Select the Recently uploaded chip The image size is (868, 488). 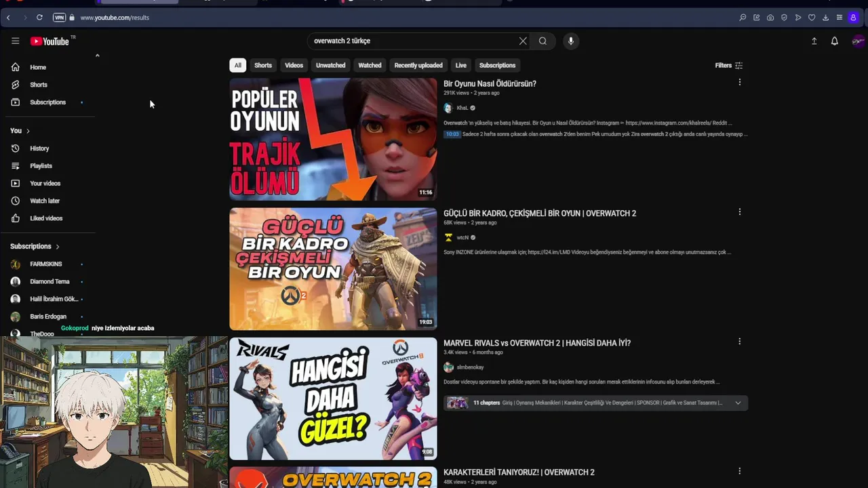[x=418, y=66]
